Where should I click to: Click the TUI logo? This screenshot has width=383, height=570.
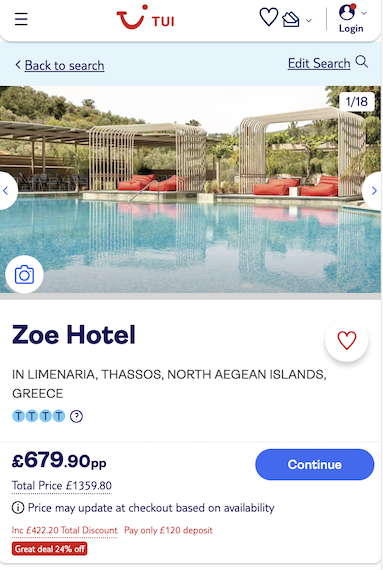(x=145, y=17)
